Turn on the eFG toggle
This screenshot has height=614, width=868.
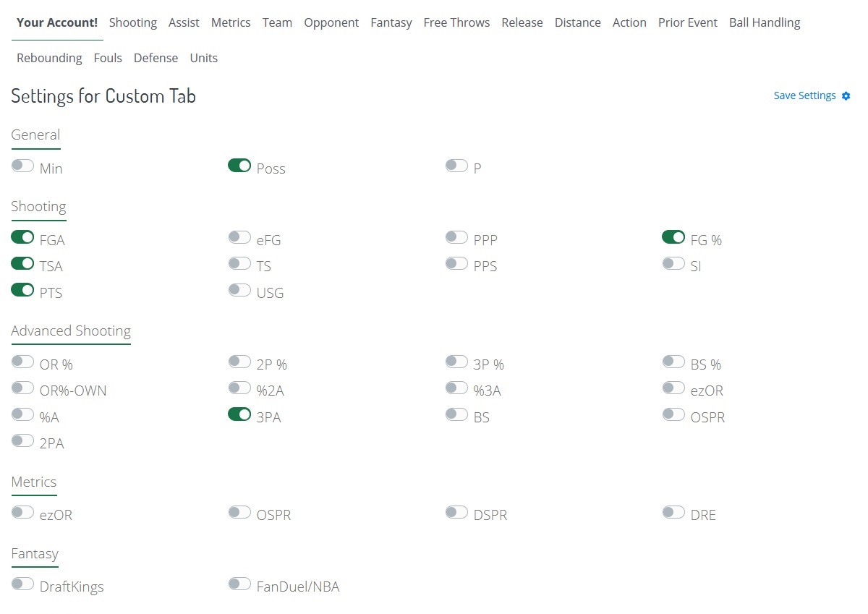[239, 237]
